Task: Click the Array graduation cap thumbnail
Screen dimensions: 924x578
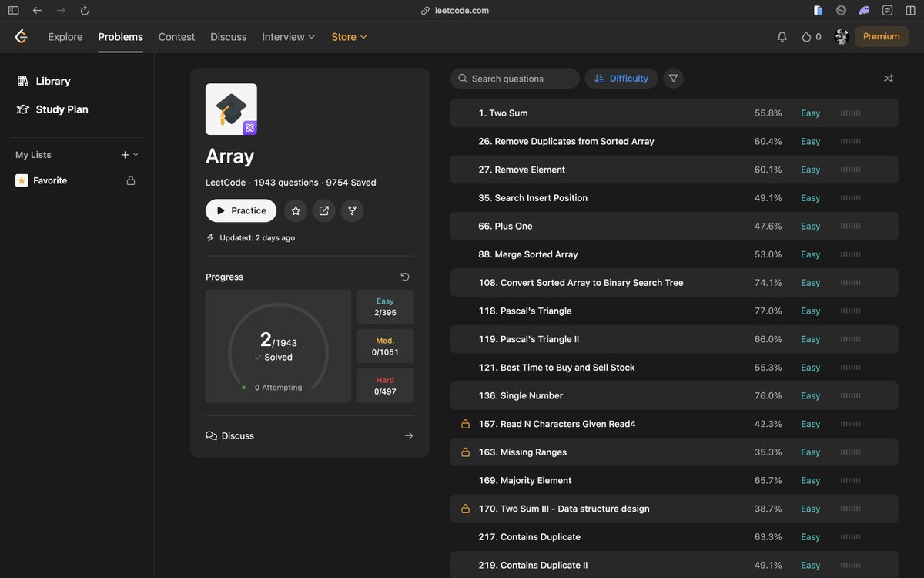Action: click(231, 109)
